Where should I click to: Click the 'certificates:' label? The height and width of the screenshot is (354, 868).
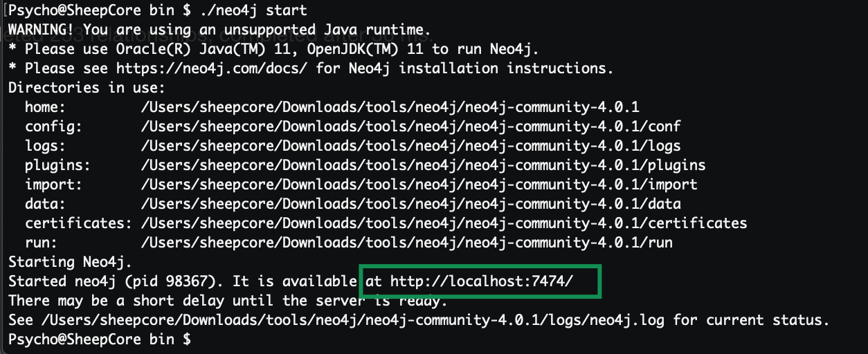tap(79, 224)
